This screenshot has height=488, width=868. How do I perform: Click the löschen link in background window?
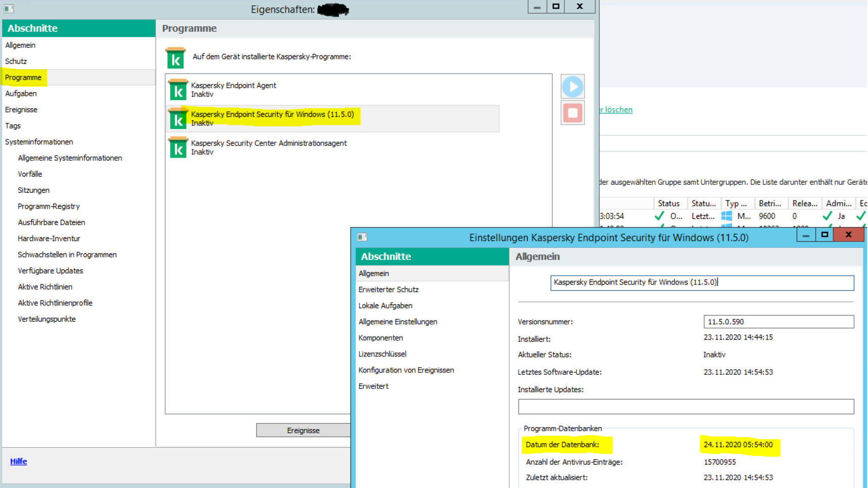(618, 110)
